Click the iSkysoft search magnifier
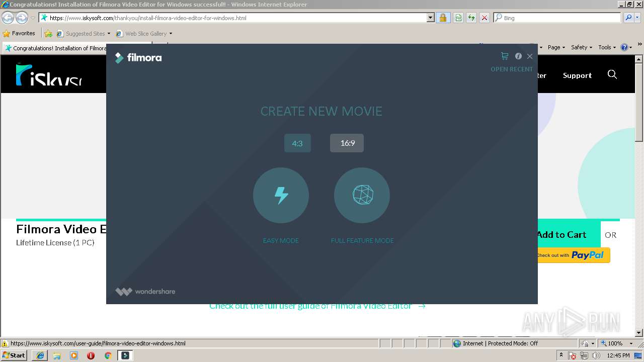The image size is (644, 362). coord(612,74)
